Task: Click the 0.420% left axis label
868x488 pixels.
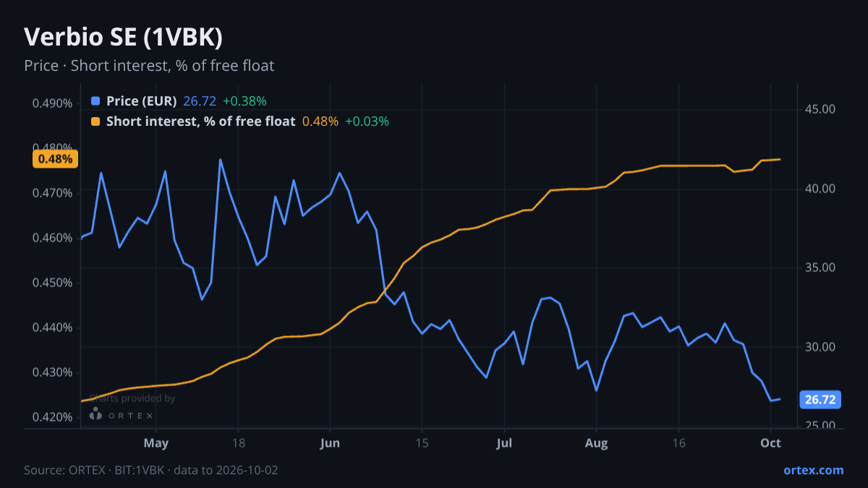Action: [x=52, y=417]
